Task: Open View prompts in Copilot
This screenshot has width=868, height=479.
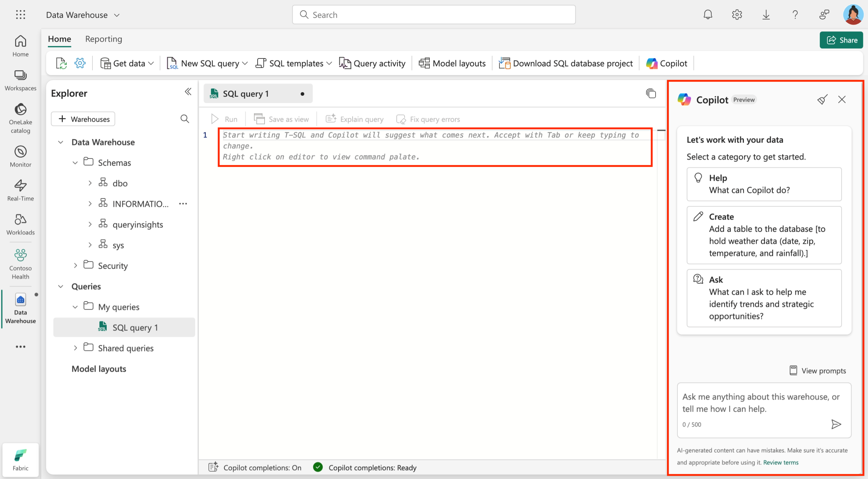Action: coord(818,370)
